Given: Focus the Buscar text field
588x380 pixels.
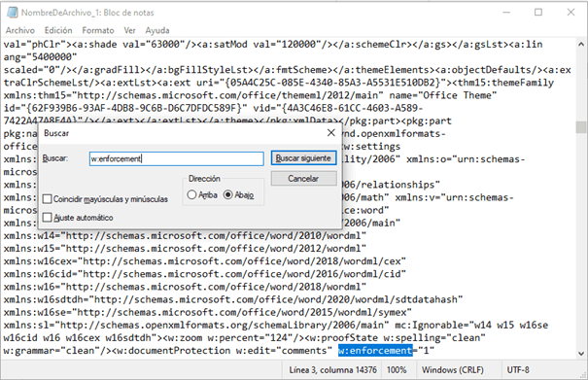Looking at the screenshot, I should click(x=176, y=158).
